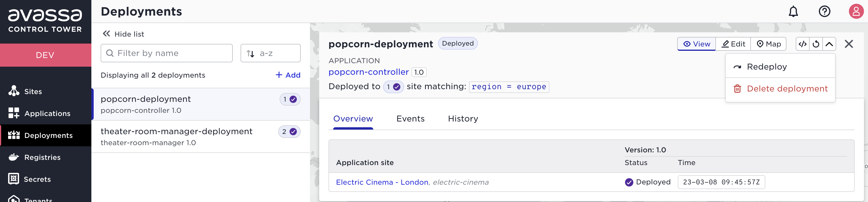Hide the deployments list
The image size is (868, 202).
[123, 34]
